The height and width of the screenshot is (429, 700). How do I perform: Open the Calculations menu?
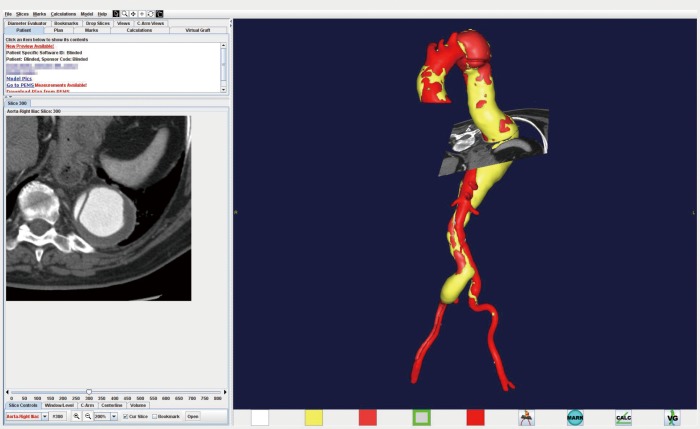point(63,14)
